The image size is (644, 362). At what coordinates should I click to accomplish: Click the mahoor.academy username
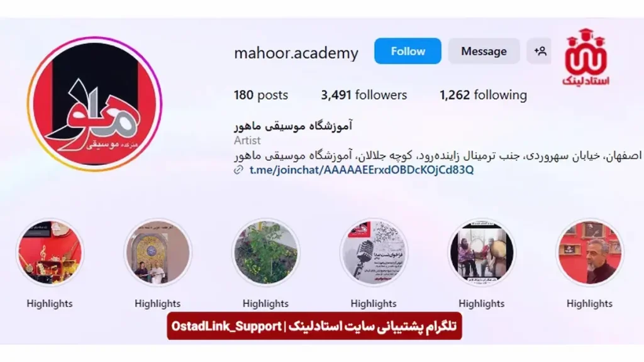296,53
